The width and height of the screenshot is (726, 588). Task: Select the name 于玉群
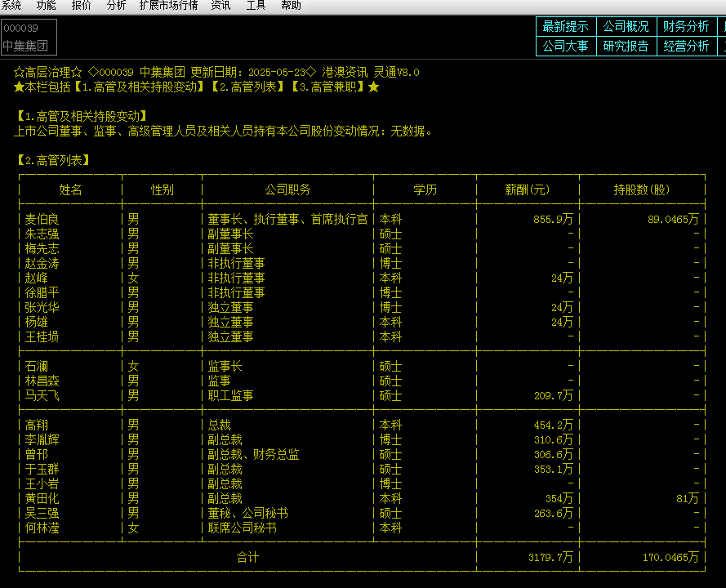tap(42, 469)
